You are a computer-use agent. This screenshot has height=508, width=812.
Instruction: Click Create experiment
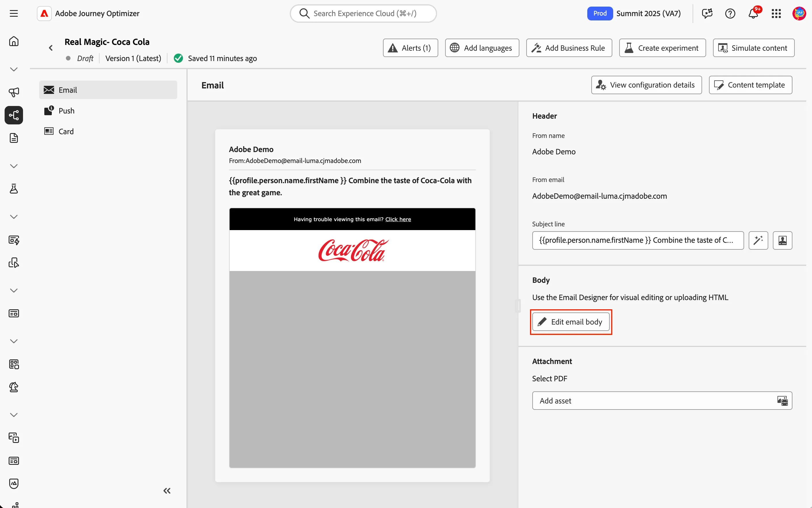pos(662,48)
